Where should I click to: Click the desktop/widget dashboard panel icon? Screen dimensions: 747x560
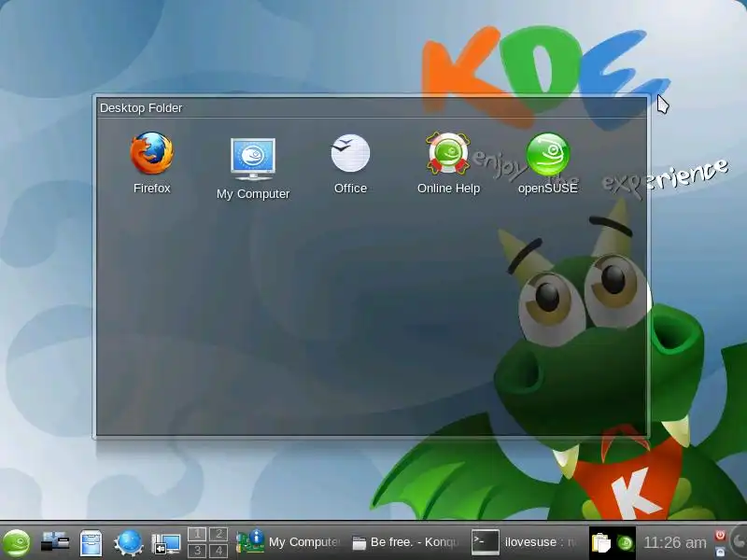point(55,543)
